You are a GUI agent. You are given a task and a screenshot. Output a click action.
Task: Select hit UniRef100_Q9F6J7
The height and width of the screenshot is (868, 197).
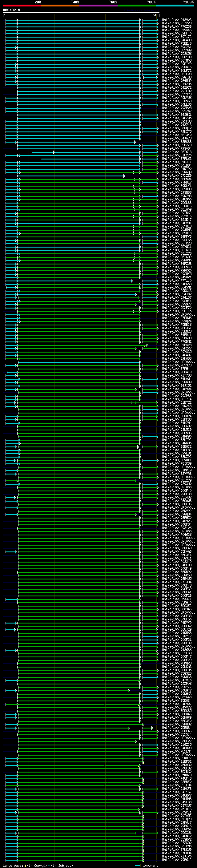coord(177,822)
